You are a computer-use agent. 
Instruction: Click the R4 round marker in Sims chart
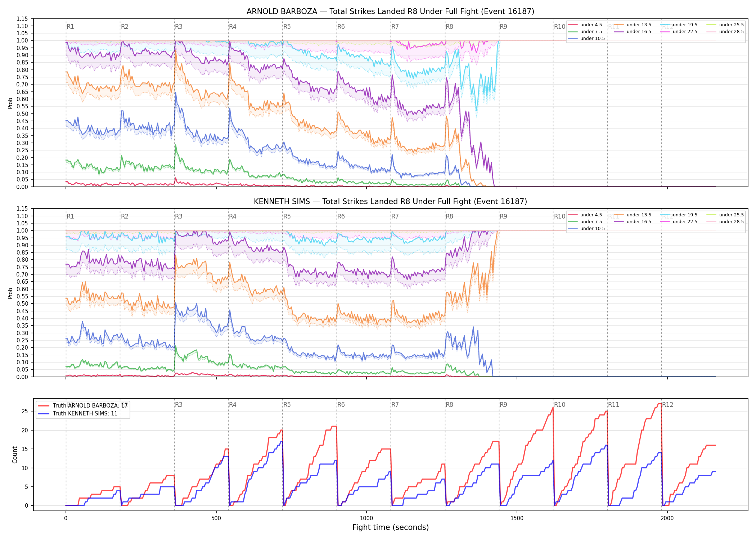(x=233, y=216)
